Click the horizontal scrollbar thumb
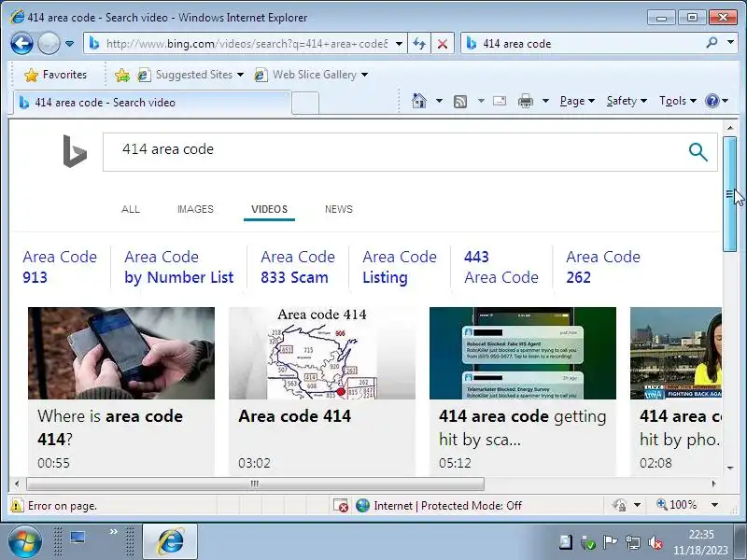 click(x=255, y=483)
